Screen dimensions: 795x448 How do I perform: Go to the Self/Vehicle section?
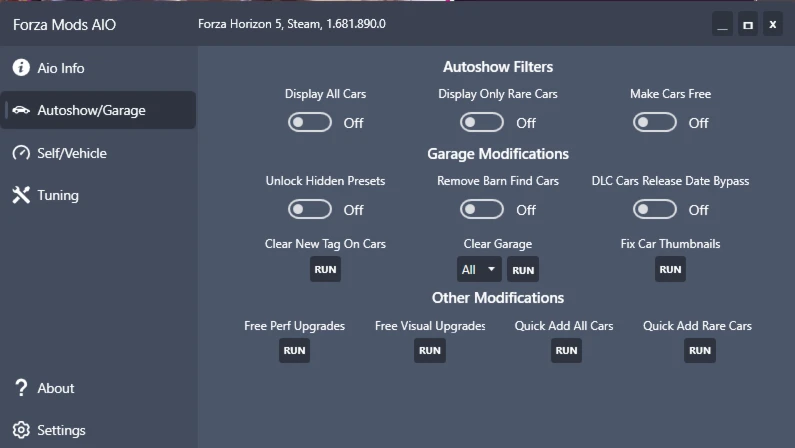[x=72, y=153]
